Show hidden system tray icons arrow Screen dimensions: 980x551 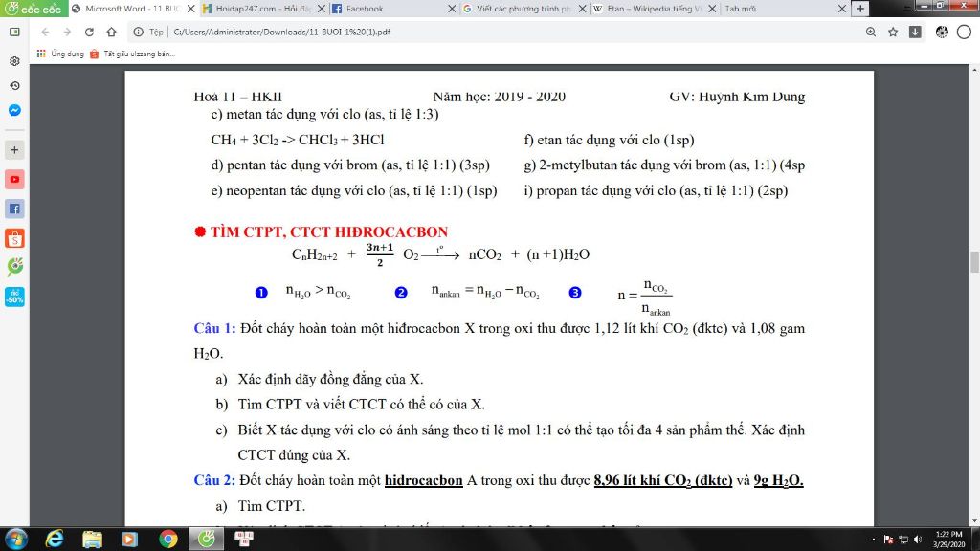873,540
